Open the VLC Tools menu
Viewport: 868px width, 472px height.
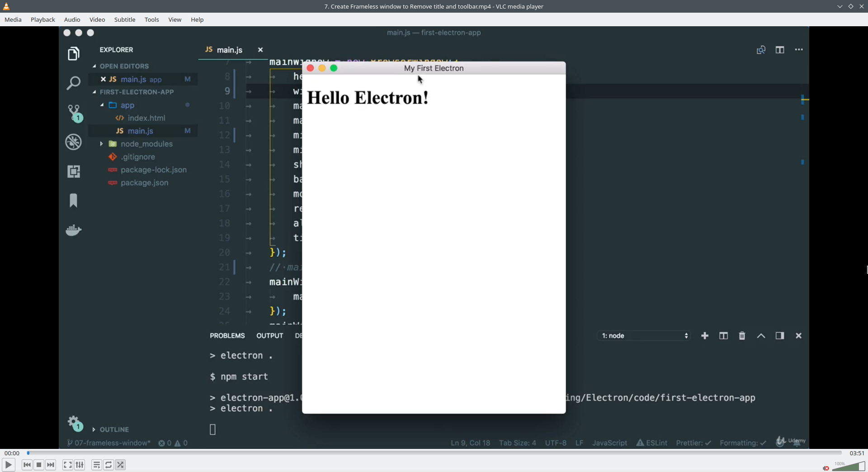point(152,19)
